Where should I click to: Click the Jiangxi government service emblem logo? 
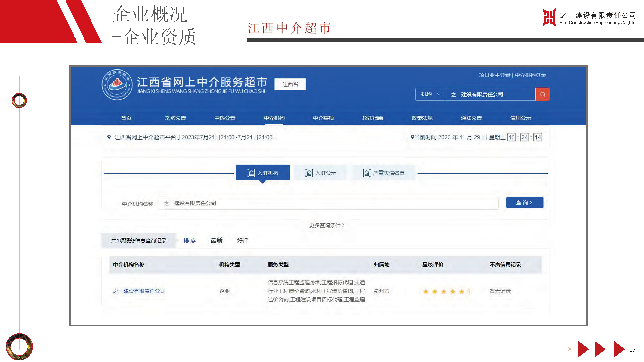click(x=117, y=85)
